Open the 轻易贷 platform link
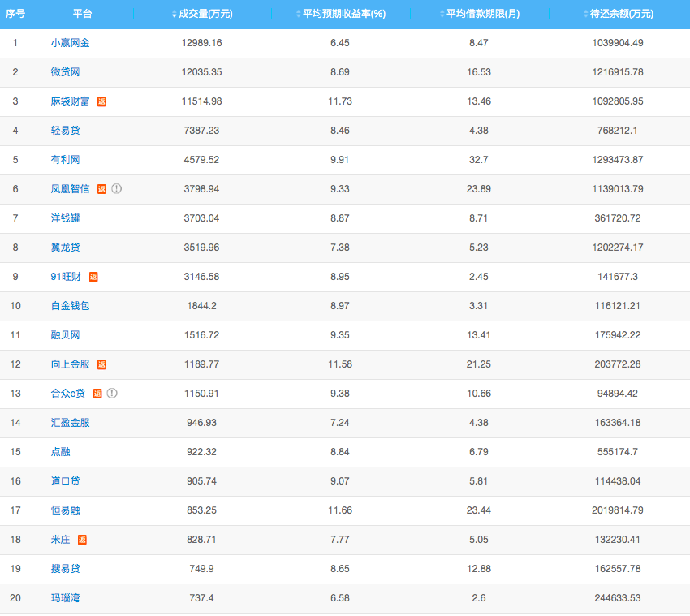The image size is (690, 616). coord(66,130)
